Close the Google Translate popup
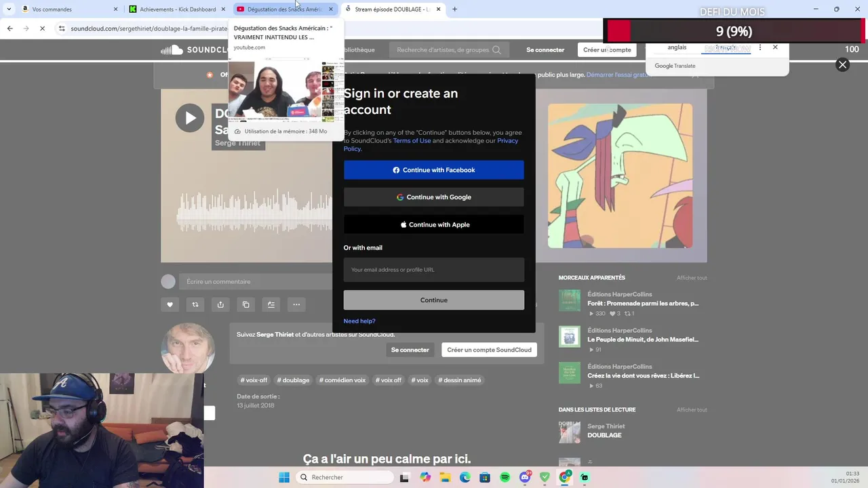Image resolution: width=868 pixels, height=488 pixels. tap(775, 47)
